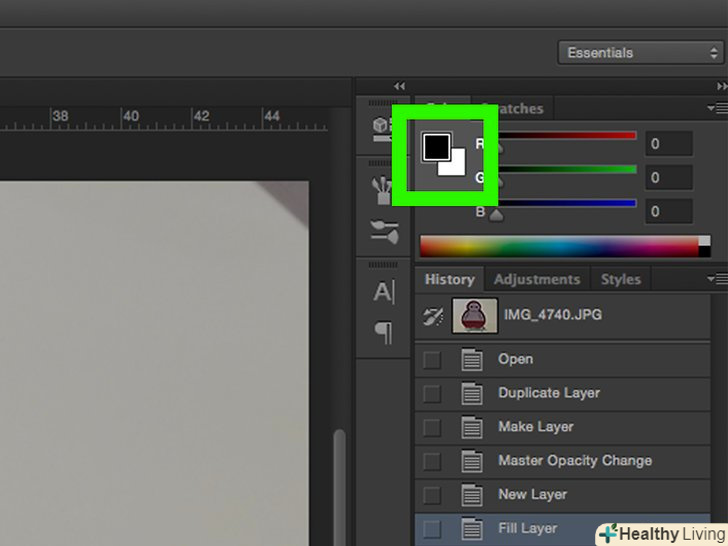Click history brush source icon beside IMG_4740.JPG

click(x=433, y=316)
